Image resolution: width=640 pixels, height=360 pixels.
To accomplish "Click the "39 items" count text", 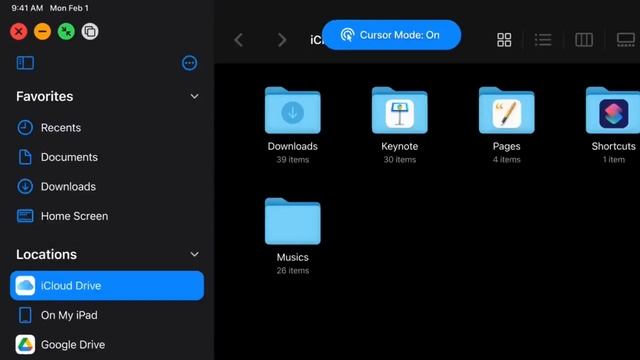I will (x=293, y=160).
